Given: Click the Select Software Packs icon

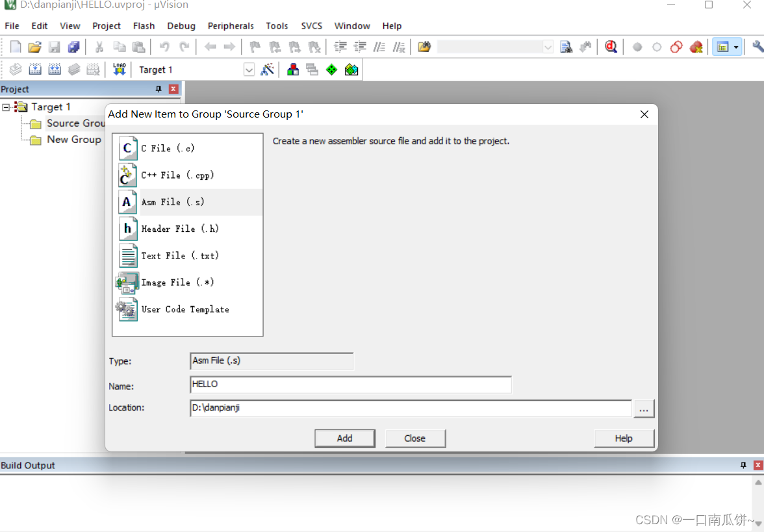Looking at the screenshot, I should point(351,70).
